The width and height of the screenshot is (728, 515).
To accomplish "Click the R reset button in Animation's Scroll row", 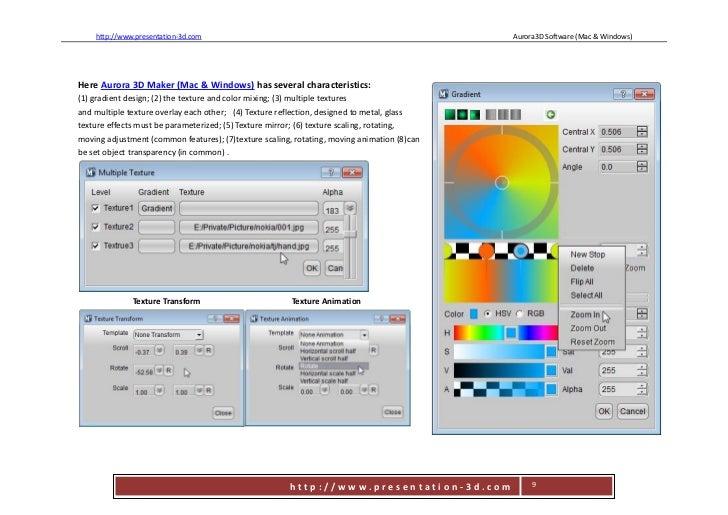I will [x=373, y=350].
